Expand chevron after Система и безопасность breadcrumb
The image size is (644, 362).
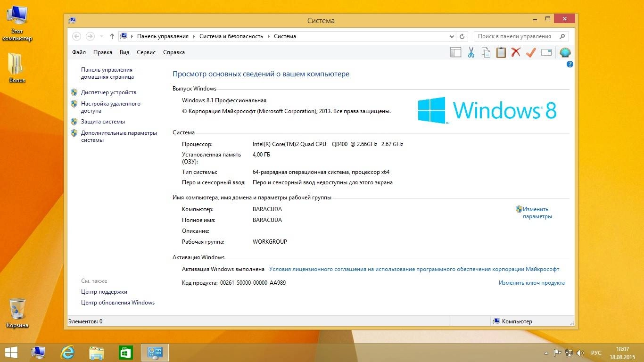click(x=268, y=36)
